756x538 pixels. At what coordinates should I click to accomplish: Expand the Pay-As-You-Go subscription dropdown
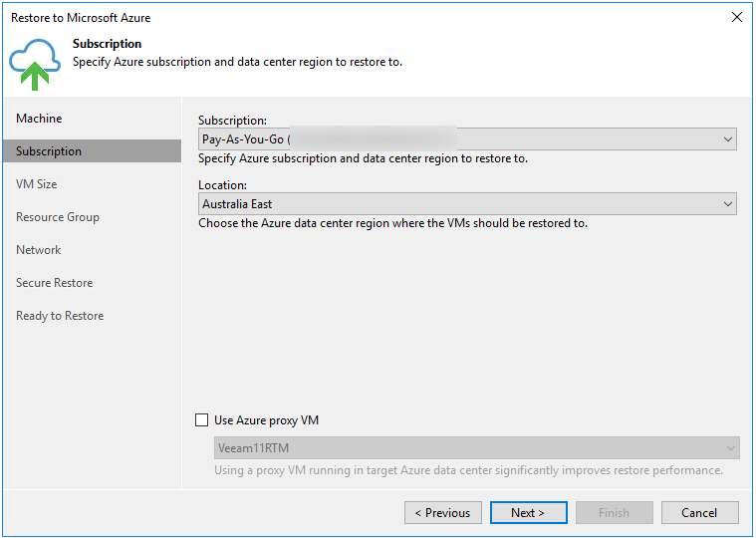tap(467, 139)
